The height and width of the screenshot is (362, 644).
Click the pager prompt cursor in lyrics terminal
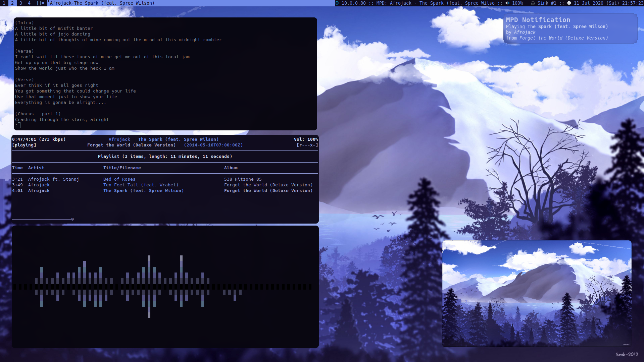[x=19, y=125]
